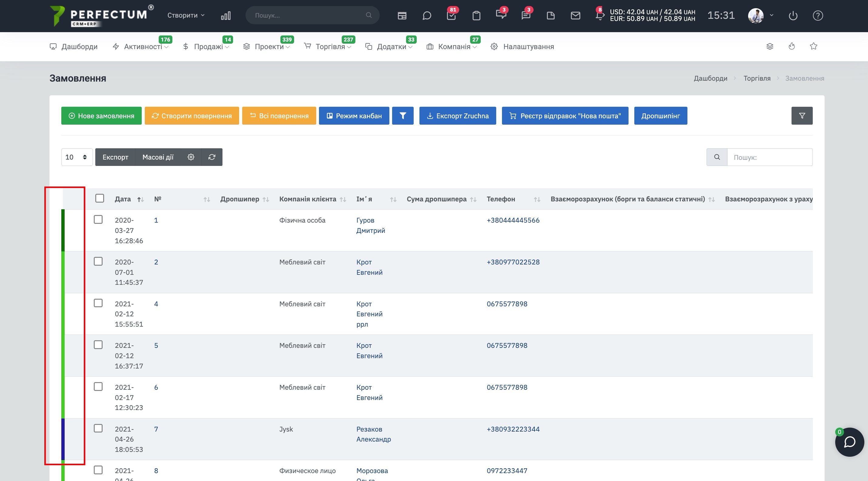Viewport: 868px width, 481px height.
Task: Sort table by Компанія клієнта column
Action: click(313, 199)
